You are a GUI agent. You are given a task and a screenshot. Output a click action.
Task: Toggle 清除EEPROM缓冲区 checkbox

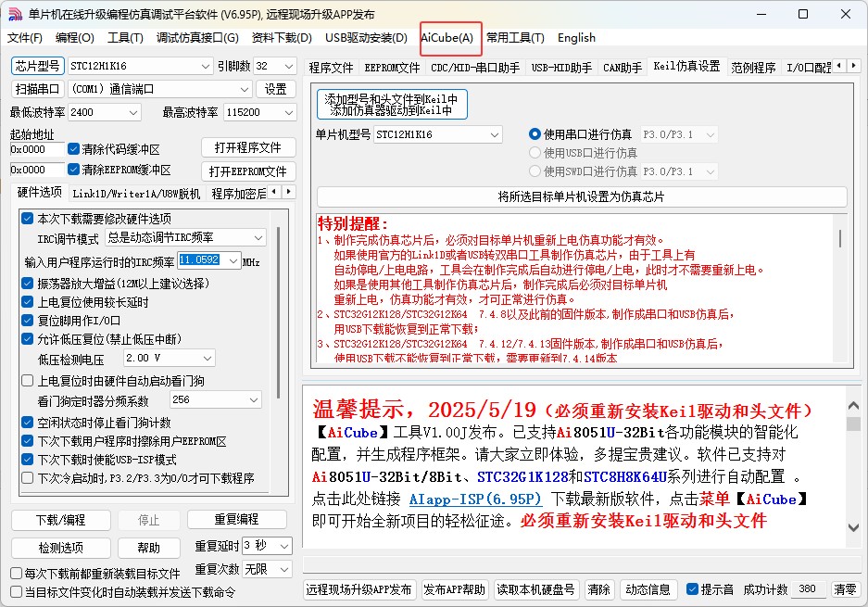coord(73,169)
